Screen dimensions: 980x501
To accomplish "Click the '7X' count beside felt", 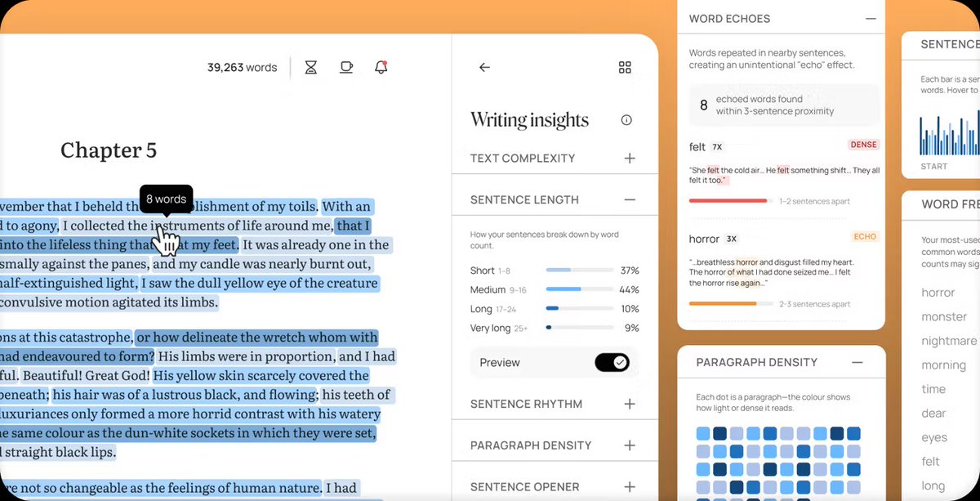I will (x=717, y=147).
